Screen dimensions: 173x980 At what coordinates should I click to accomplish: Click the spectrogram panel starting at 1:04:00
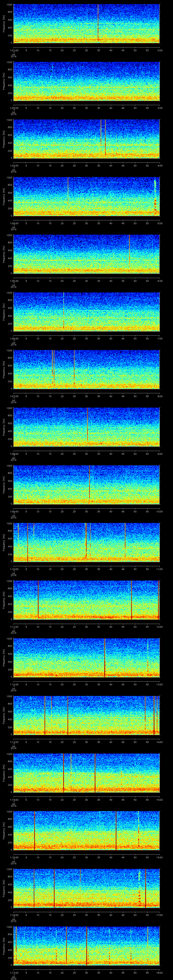(86, 197)
